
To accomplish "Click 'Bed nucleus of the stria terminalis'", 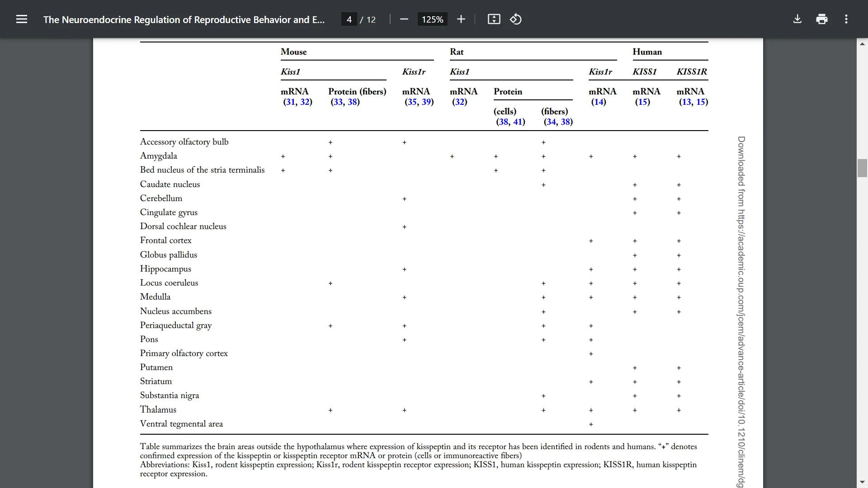I will [x=202, y=169].
